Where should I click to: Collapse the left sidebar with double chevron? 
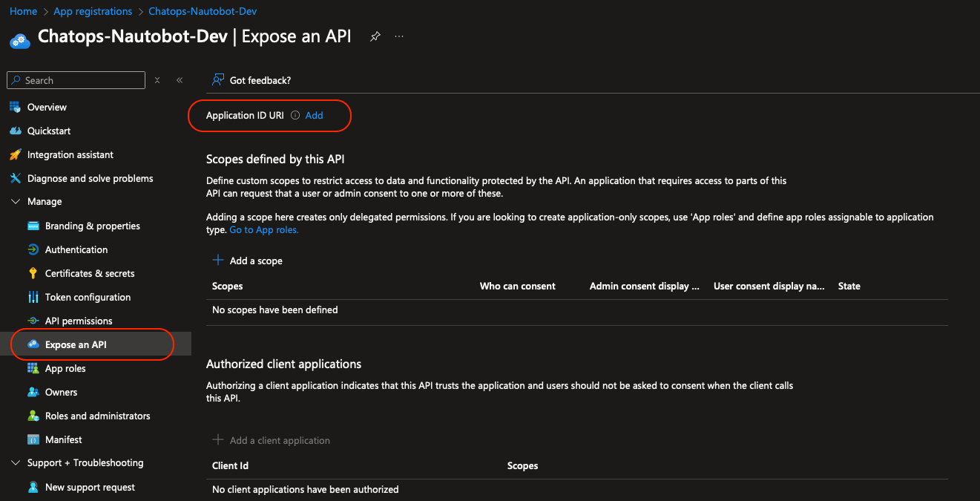click(179, 80)
